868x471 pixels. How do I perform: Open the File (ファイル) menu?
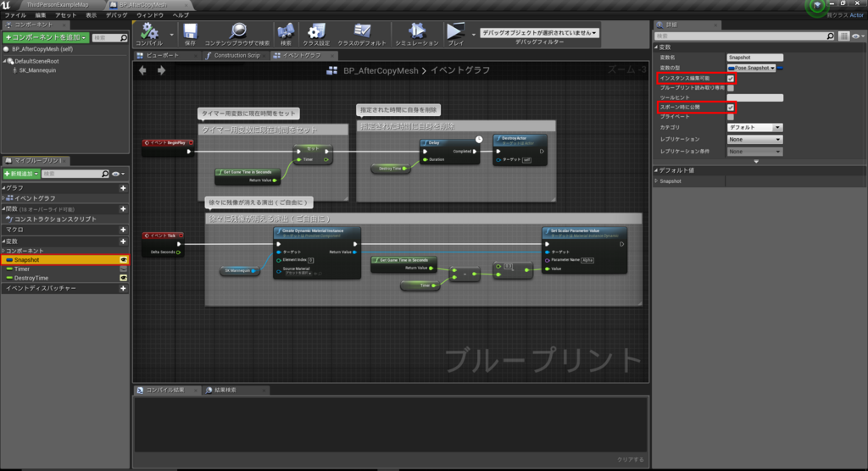pos(15,15)
